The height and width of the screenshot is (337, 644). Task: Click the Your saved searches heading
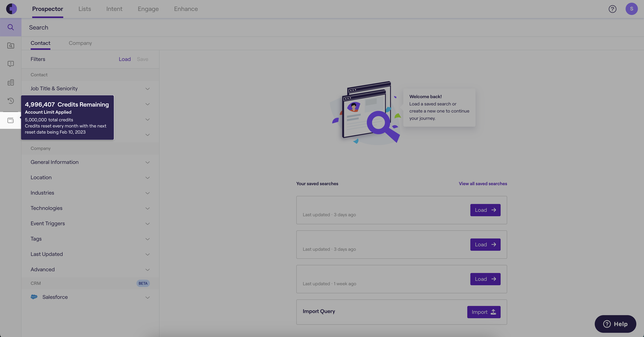tap(317, 183)
